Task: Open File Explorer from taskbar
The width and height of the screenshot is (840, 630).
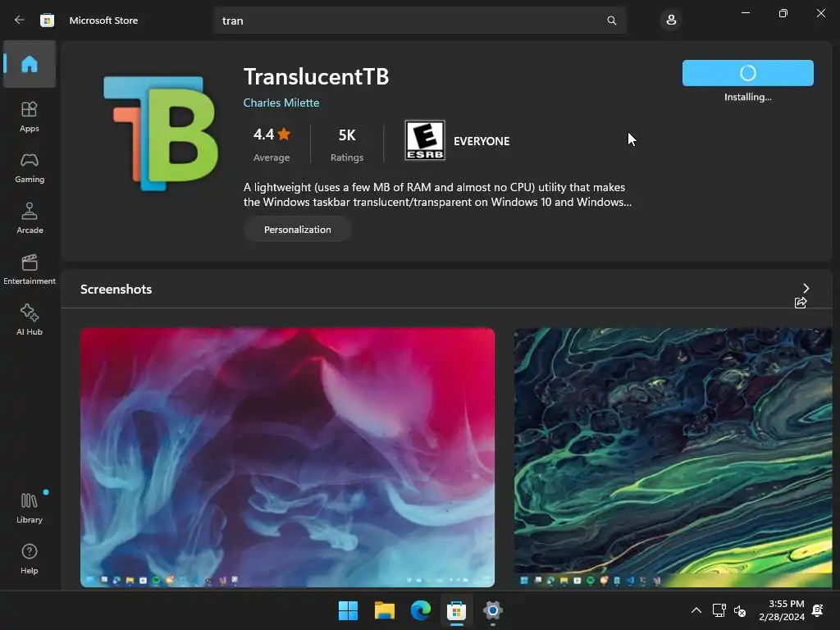Action: [x=385, y=610]
